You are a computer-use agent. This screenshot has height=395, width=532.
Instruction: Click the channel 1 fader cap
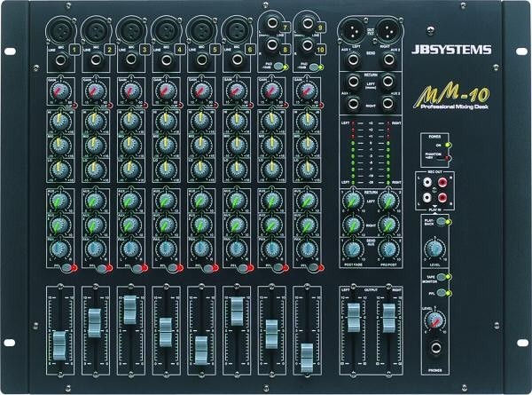[59, 345]
